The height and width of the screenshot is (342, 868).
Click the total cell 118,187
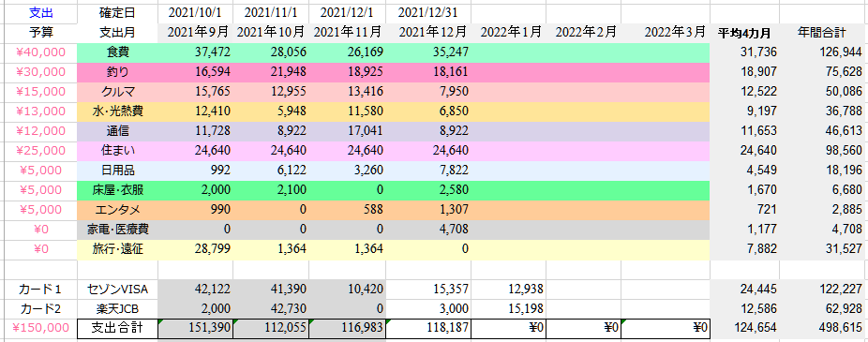pos(428,328)
